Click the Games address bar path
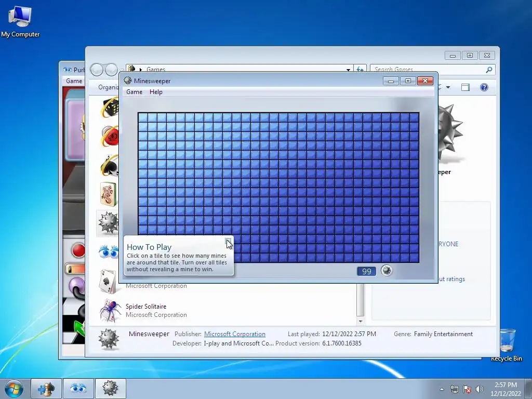This screenshot has width=532, height=399. click(x=156, y=69)
